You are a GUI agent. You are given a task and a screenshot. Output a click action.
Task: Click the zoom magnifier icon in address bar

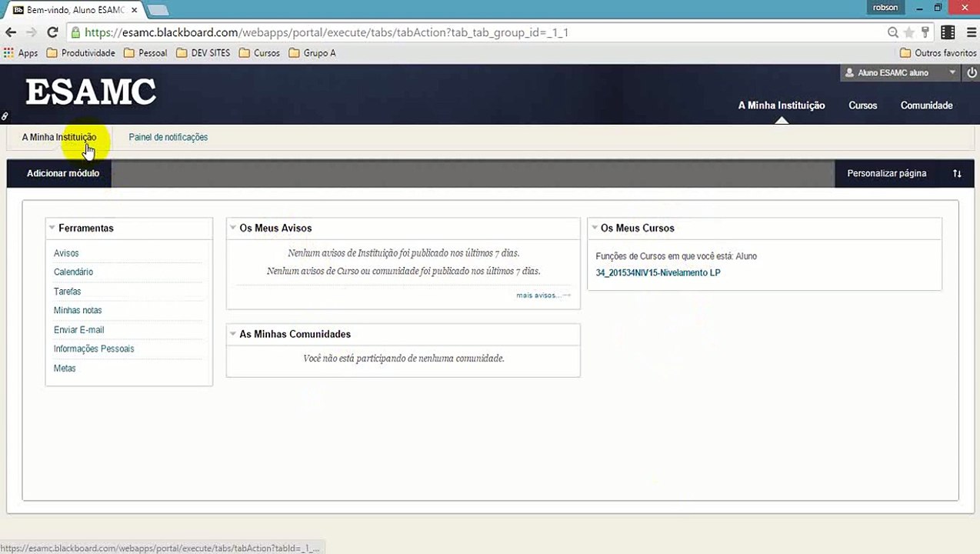893,32
